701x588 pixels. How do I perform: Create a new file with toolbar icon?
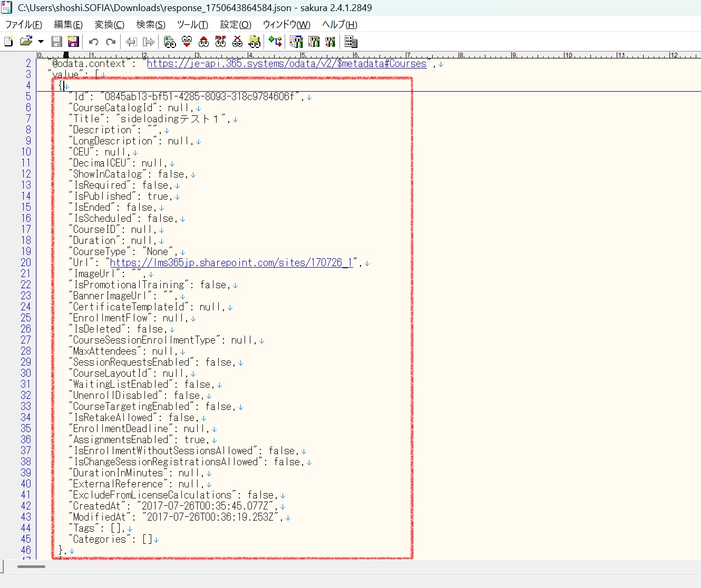point(8,42)
